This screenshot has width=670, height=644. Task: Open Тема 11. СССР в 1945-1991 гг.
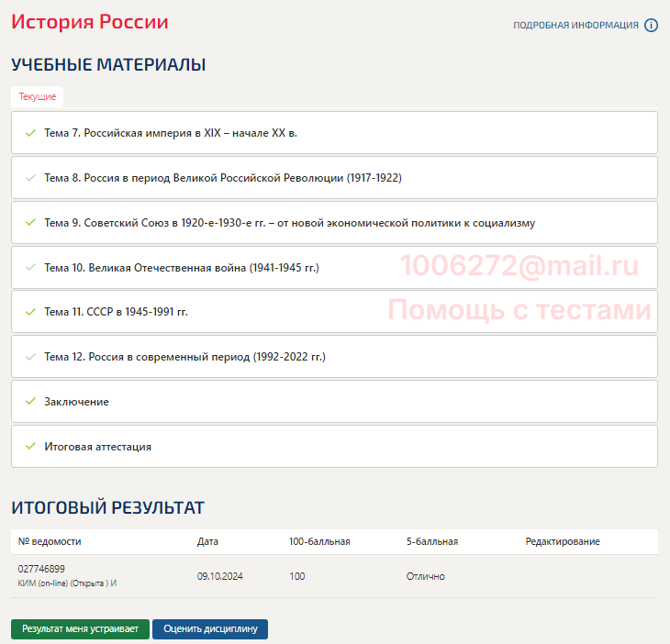tap(117, 312)
